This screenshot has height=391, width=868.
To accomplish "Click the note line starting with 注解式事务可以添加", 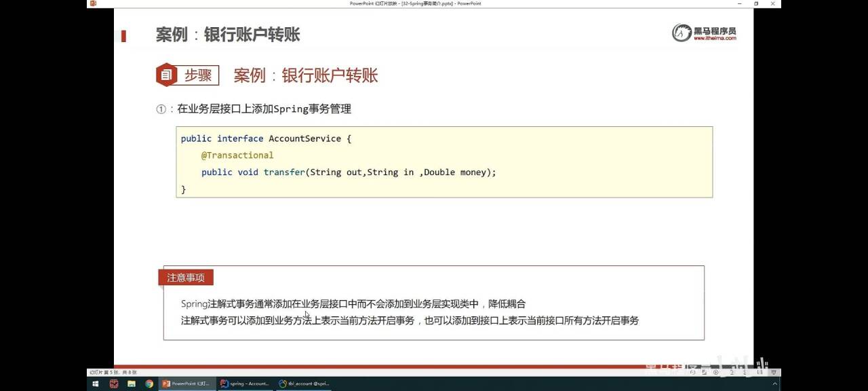I will [x=410, y=320].
